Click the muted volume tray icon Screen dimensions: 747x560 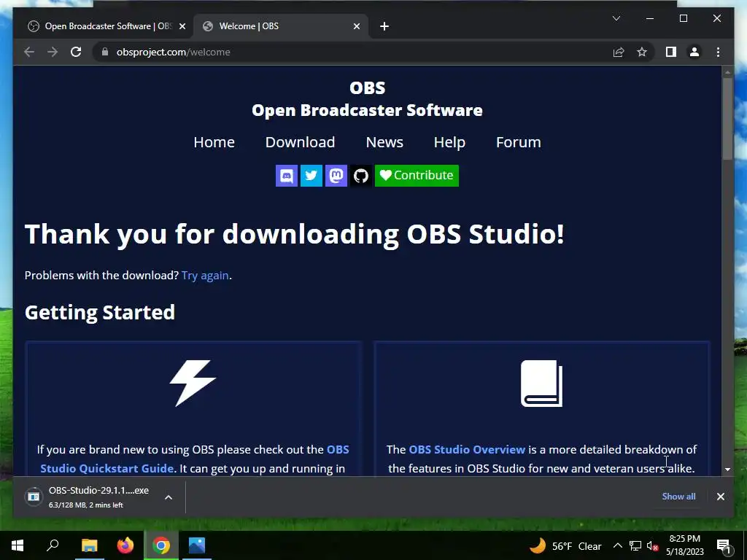[652, 545]
